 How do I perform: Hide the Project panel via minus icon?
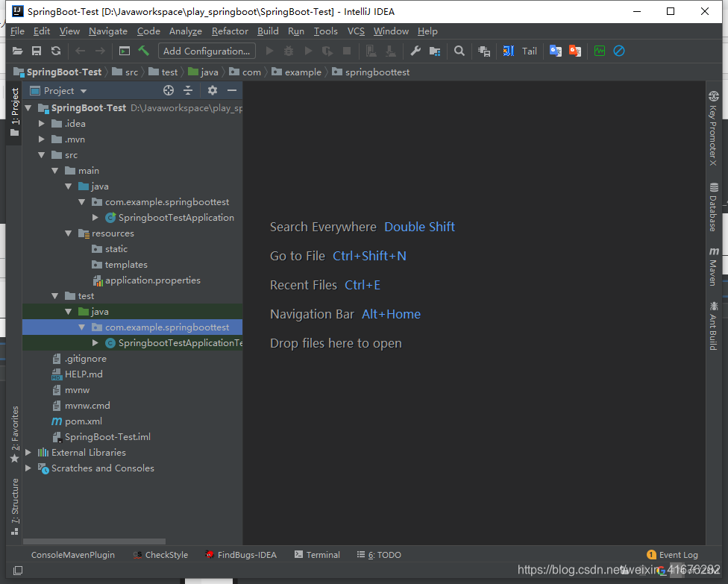(x=232, y=90)
